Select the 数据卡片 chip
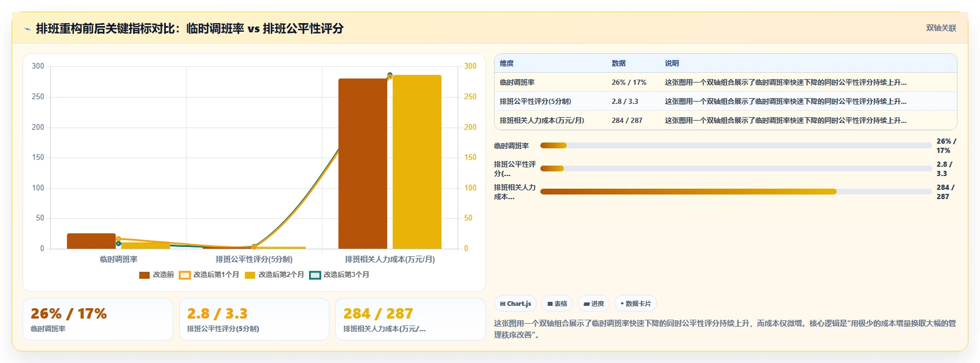The width and height of the screenshot is (980, 363). pos(636,304)
